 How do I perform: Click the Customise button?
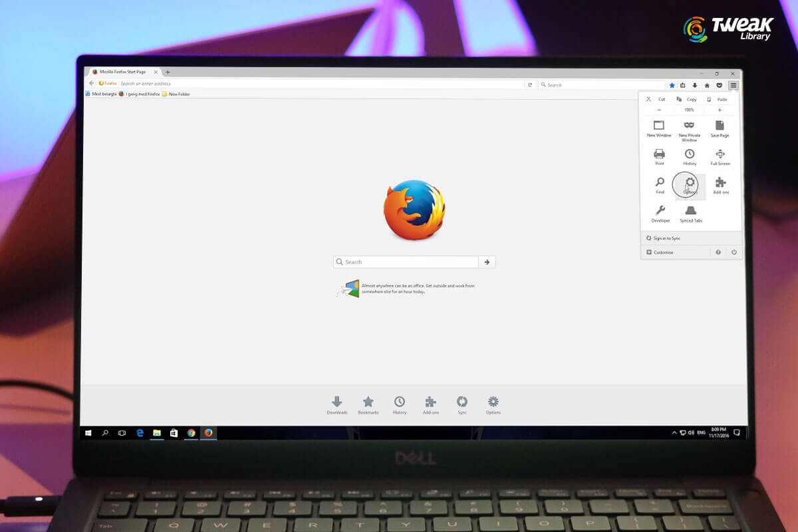pos(663,253)
